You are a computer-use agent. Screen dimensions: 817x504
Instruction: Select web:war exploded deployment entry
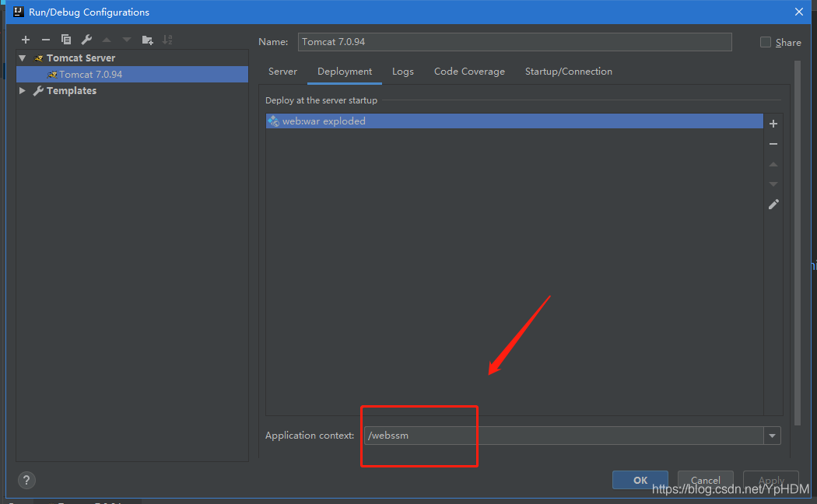tap(514, 121)
